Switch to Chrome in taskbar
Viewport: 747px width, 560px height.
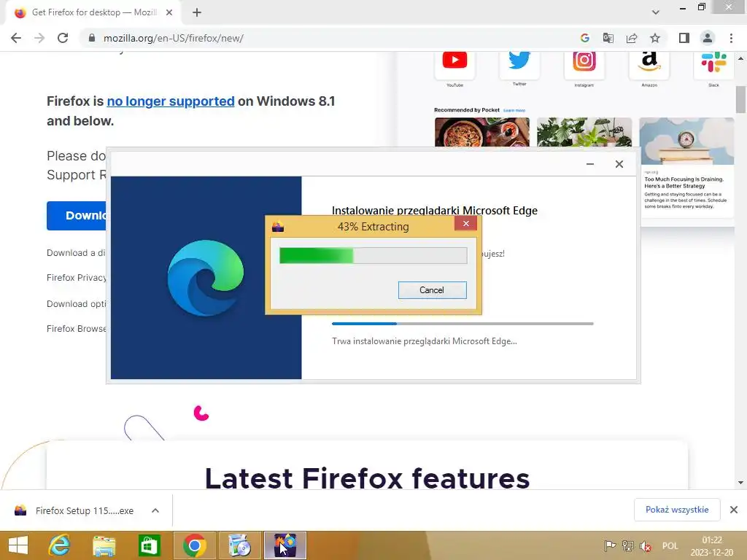coord(194,545)
